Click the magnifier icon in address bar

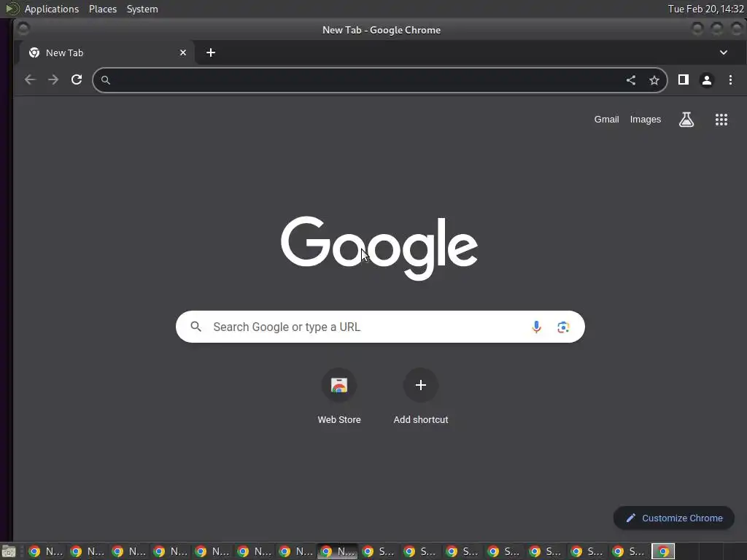click(106, 80)
